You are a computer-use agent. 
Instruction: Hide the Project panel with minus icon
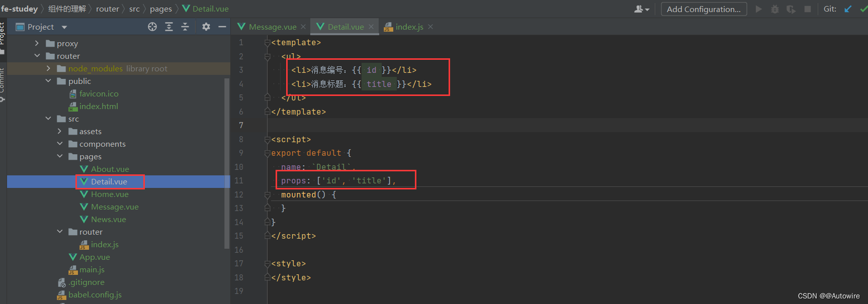click(222, 27)
